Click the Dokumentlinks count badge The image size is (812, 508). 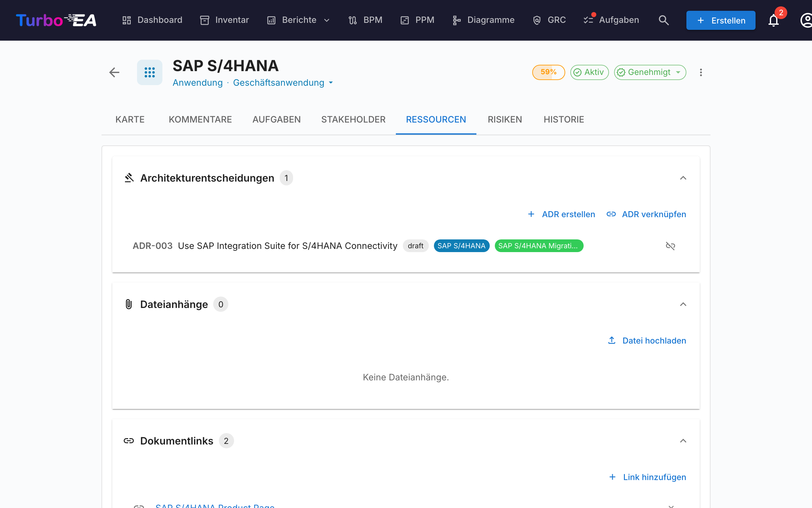click(x=226, y=441)
